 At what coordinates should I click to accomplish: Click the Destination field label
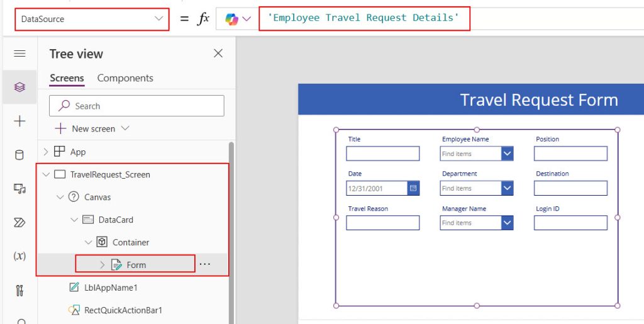[x=552, y=174]
